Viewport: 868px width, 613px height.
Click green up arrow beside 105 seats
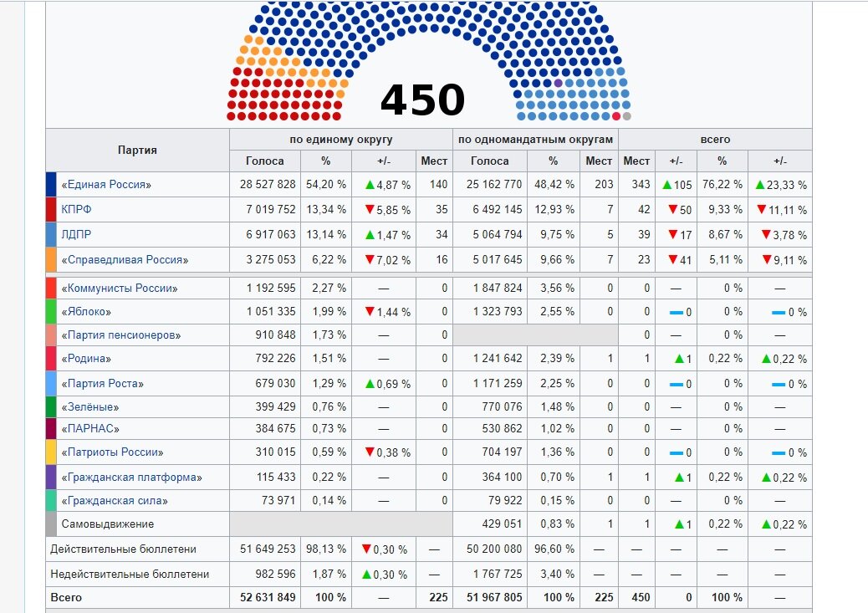(667, 184)
